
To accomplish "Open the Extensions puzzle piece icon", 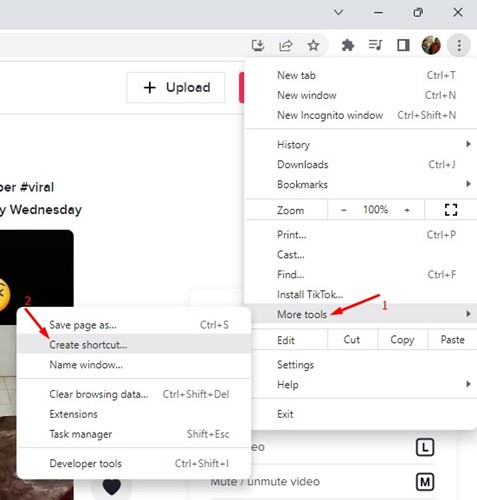I will 348,45.
